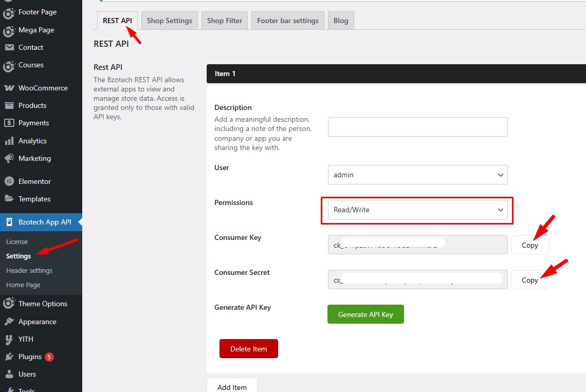Open the Elementor menu item
This screenshot has width=586, height=392.
pyautogui.click(x=41, y=181)
